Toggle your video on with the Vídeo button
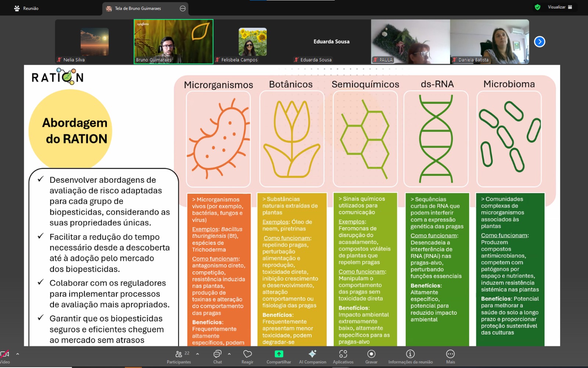Screen dimensions: 588x368 pyautogui.click(x=5, y=354)
